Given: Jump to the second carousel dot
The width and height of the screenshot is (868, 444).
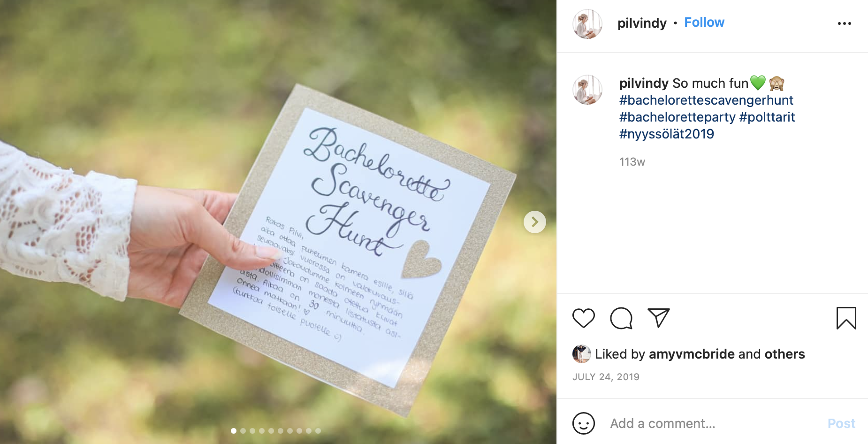Looking at the screenshot, I should pyautogui.click(x=243, y=431).
